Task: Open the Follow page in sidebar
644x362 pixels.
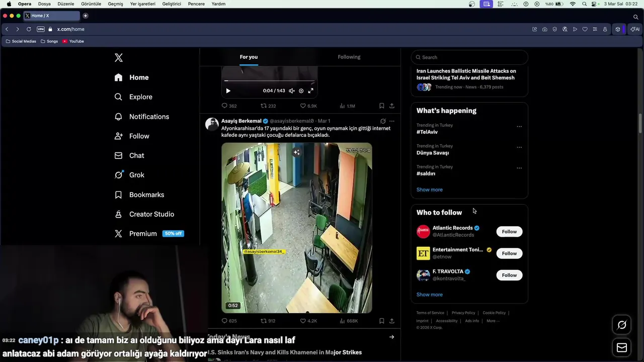Action: [x=132, y=136]
